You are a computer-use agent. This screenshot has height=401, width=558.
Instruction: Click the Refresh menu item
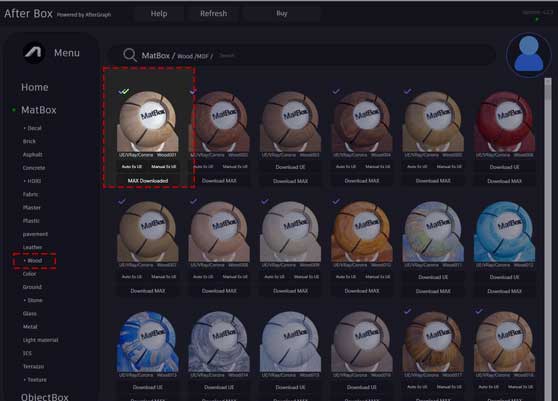[213, 14]
